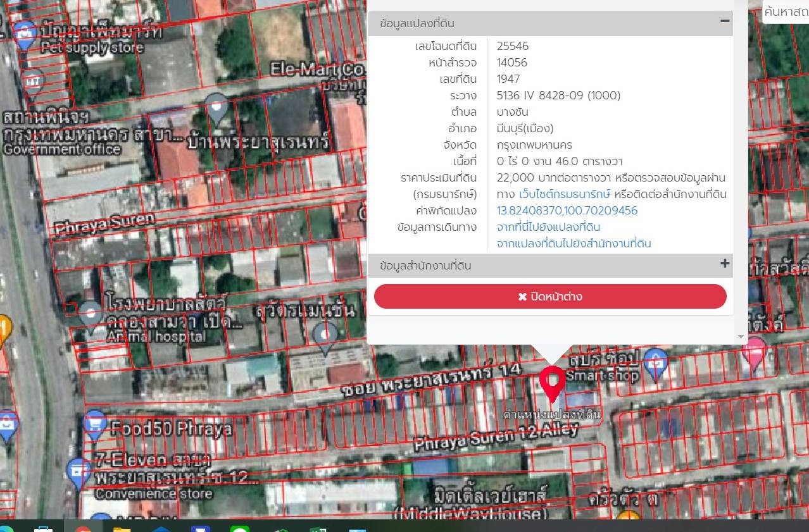Viewport: 809px width, 532px height.
Task: Select the district value มีนบุรี(เมือง)
Action: click(x=525, y=128)
